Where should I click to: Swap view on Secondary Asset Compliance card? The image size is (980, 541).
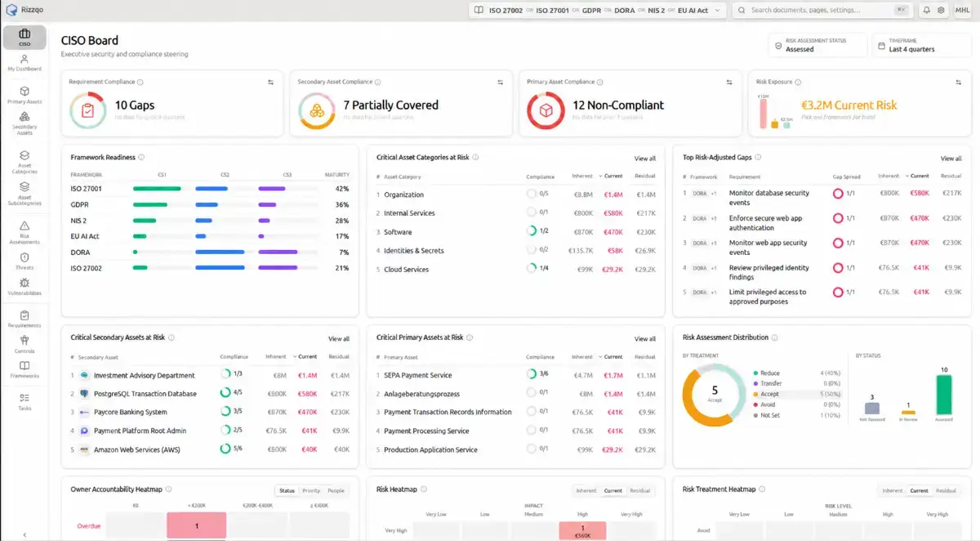[x=500, y=83]
